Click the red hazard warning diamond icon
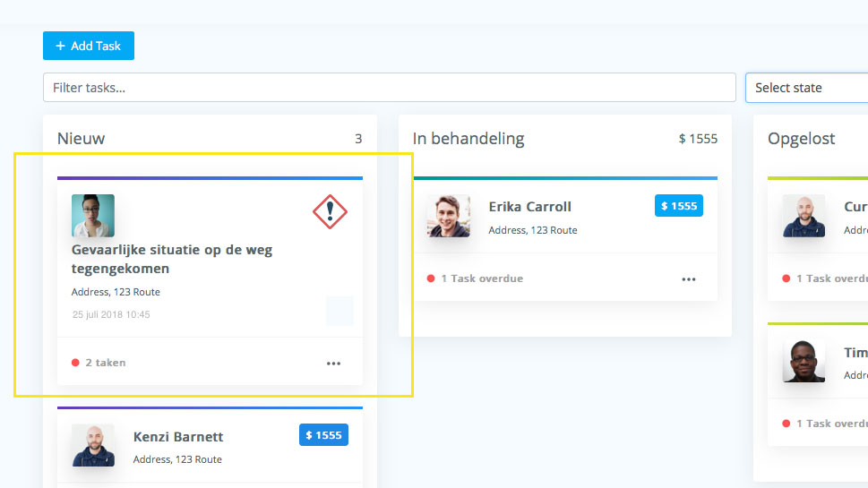The height and width of the screenshot is (488, 868). coord(330,211)
